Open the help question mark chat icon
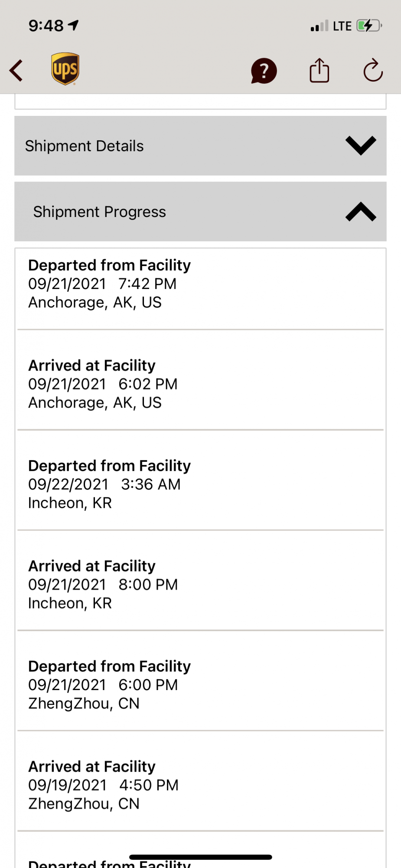The width and height of the screenshot is (401, 868). coord(264,71)
